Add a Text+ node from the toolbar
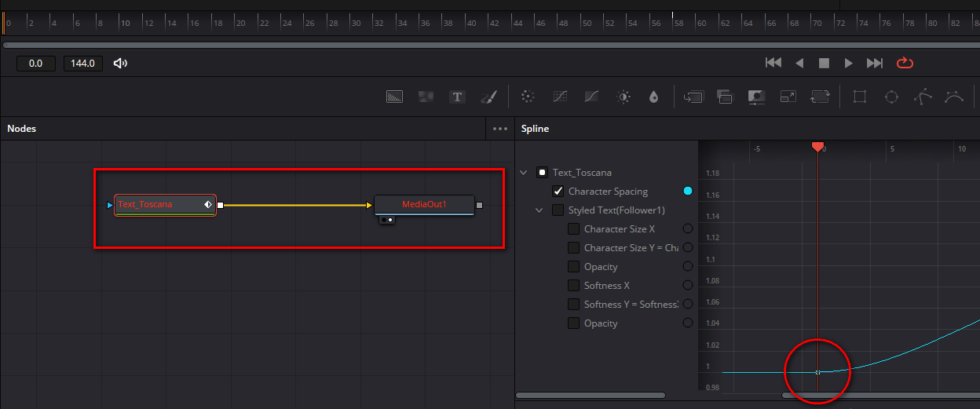The width and height of the screenshot is (980, 409). click(457, 97)
